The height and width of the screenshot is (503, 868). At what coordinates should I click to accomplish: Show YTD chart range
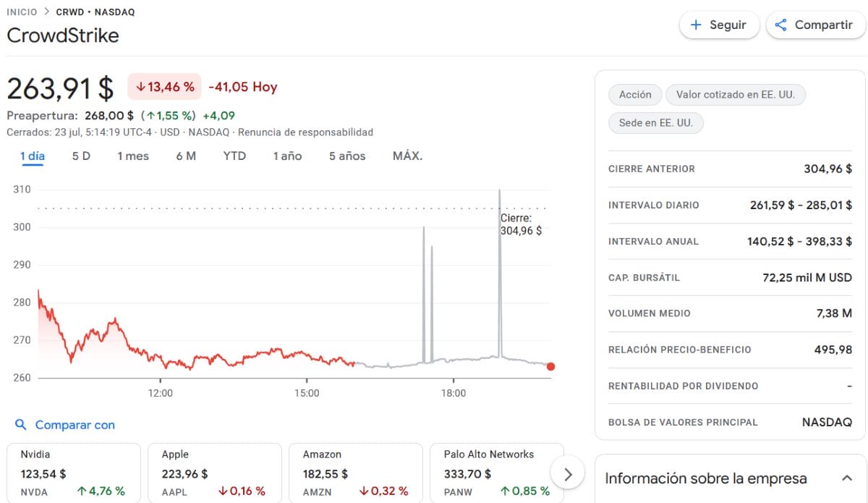point(234,156)
